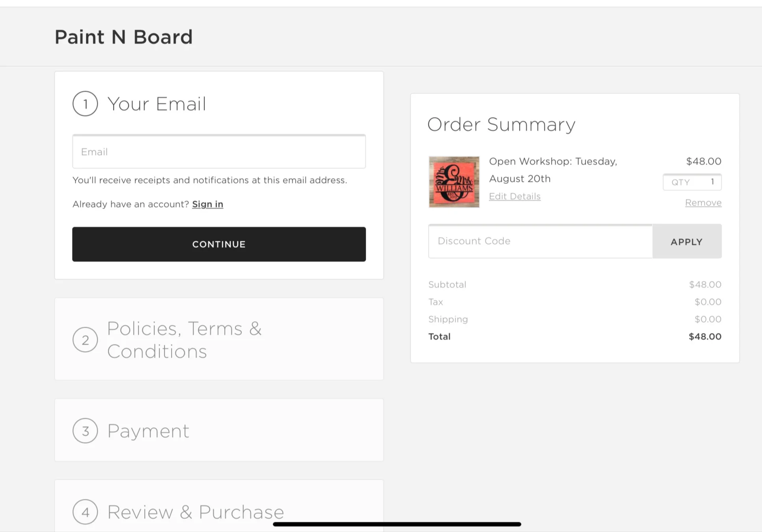Image resolution: width=762 pixels, height=532 pixels.
Task: Remove the workshop item from order
Action: pyautogui.click(x=703, y=203)
